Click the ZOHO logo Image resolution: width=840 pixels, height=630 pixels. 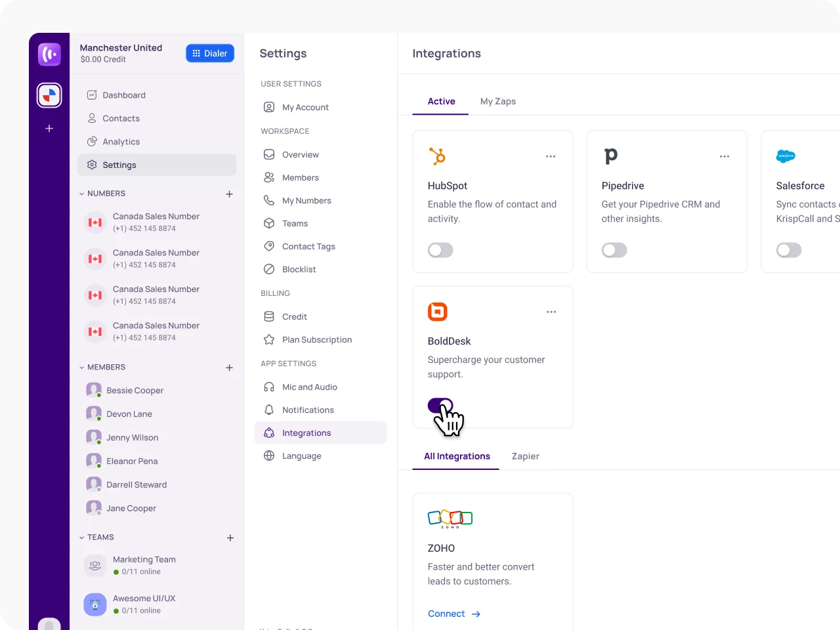pyautogui.click(x=450, y=518)
